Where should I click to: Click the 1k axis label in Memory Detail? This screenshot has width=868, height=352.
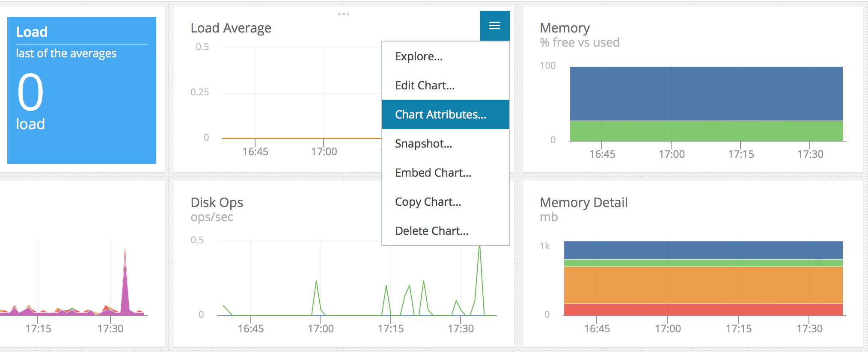pos(544,246)
